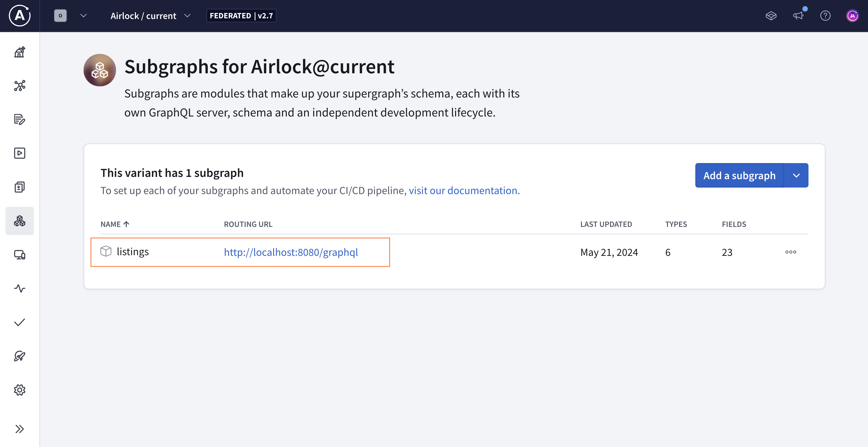Open the sandbox box icon in top bar
This screenshot has width=868, height=447.
pyautogui.click(x=772, y=16)
